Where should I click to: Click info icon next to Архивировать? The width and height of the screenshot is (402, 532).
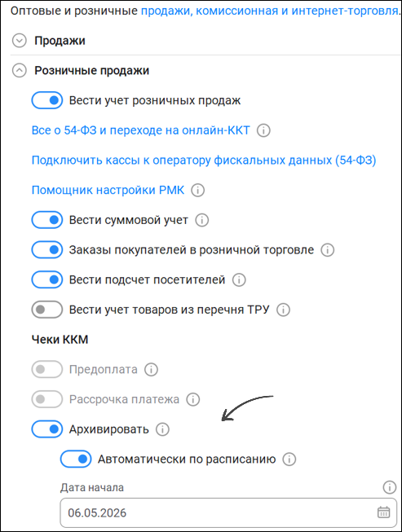pyautogui.click(x=162, y=429)
